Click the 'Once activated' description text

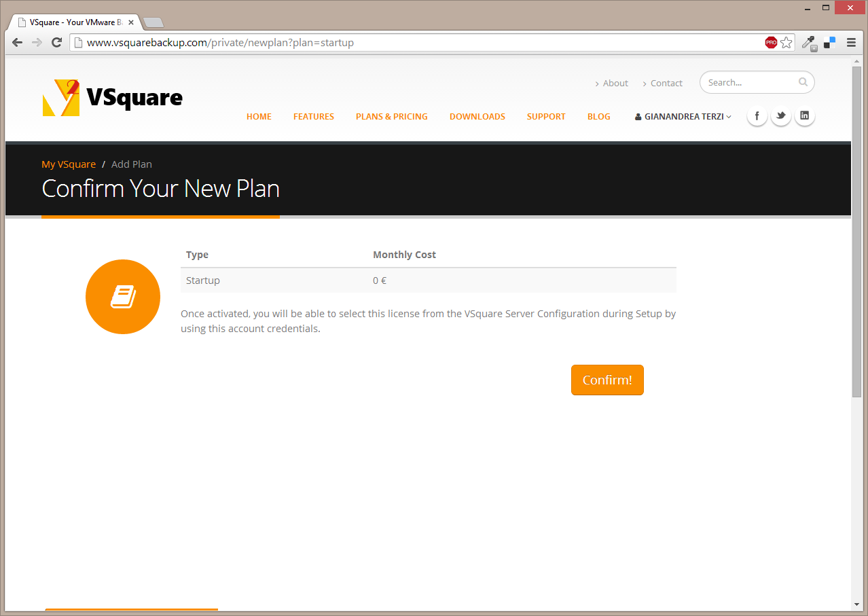point(428,321)
